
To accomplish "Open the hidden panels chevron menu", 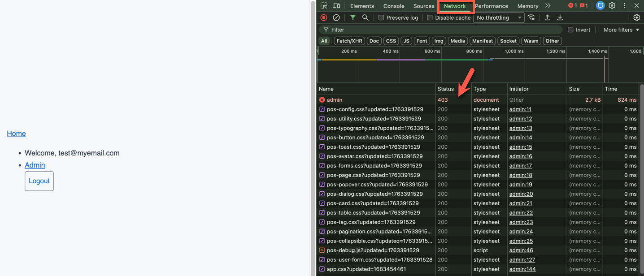I will click(x=548, y=6).
